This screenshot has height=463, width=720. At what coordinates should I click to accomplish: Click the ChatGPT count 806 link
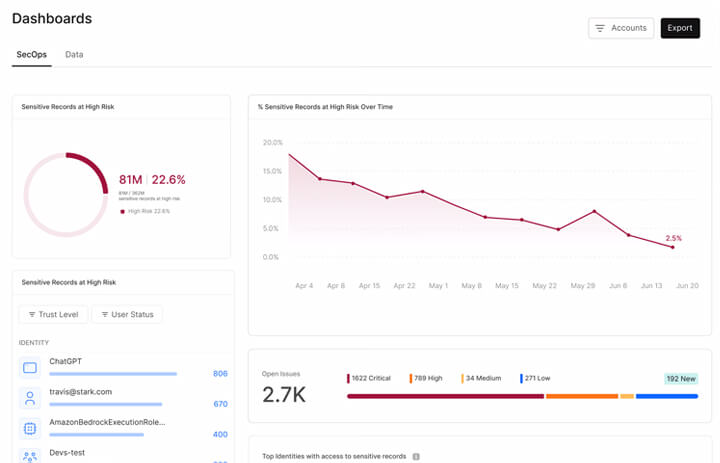pyautogui.click(x=220, y=374)
